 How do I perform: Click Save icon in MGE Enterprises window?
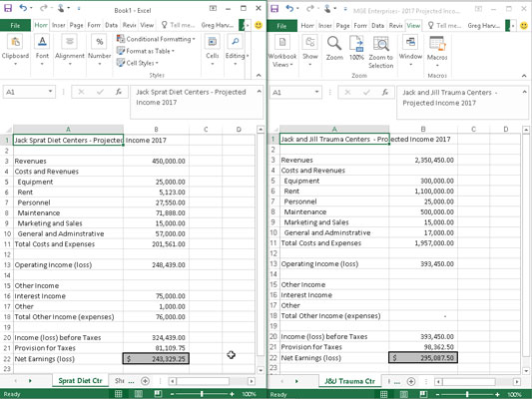point(274,8)
